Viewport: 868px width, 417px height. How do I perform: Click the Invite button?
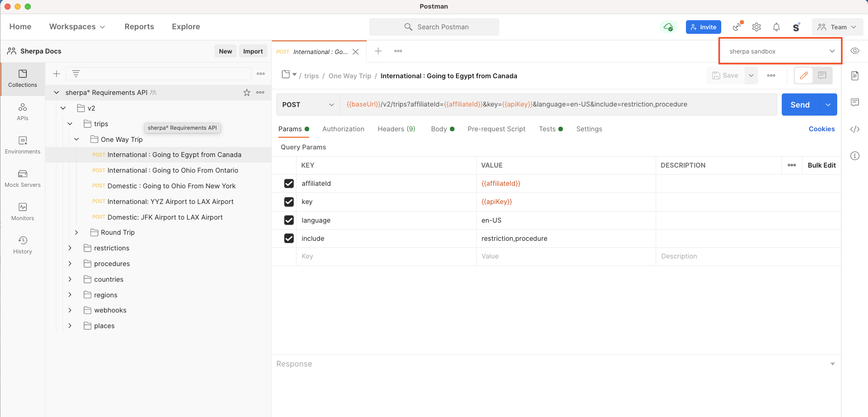pos(703,27)
